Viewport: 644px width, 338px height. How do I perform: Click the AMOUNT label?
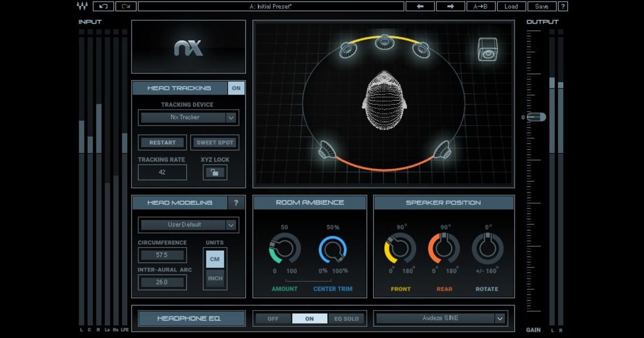tap(284, 289)
